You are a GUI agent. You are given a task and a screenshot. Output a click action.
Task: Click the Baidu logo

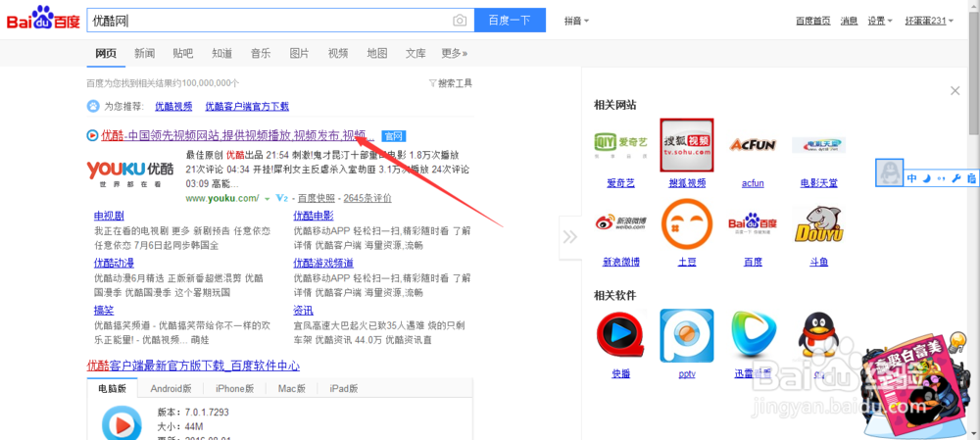[x=43, y=20]
